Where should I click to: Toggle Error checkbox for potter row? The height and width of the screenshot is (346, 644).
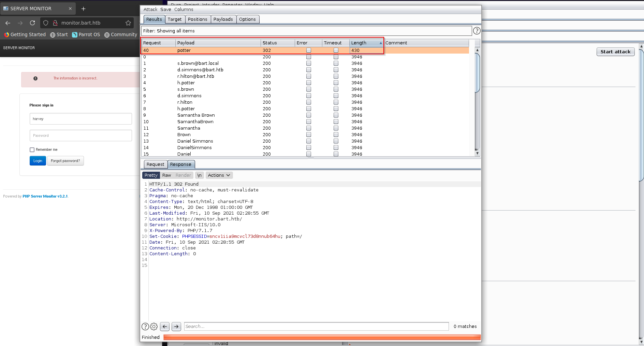(309, 50)
